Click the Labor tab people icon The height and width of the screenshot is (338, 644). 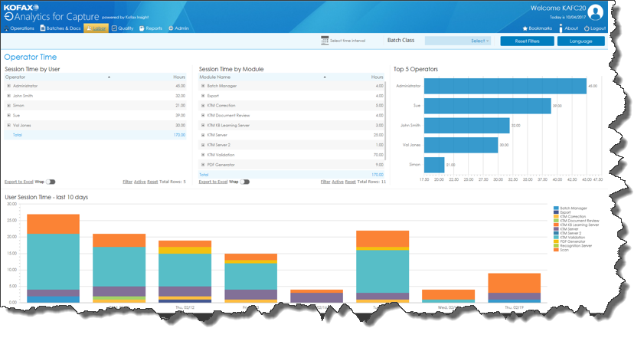89,28
